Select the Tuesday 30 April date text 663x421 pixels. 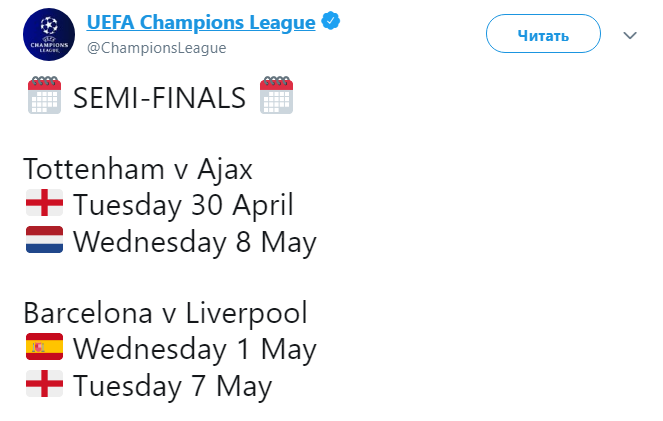[183, 205]
